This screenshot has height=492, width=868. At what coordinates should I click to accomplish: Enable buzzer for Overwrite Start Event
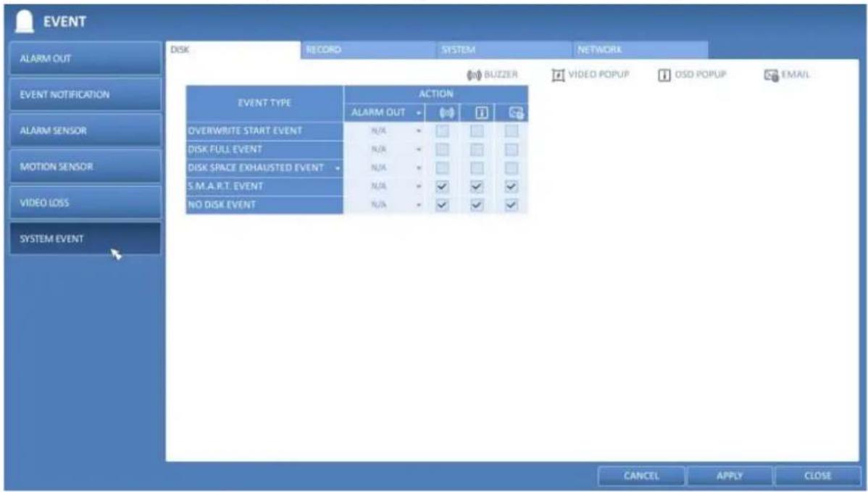tap(442, 131)
